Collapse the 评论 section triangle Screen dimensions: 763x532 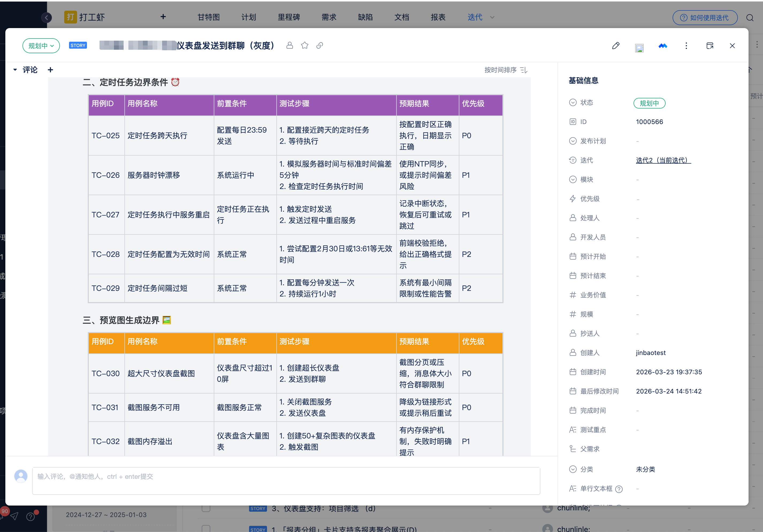pos(15,70)
